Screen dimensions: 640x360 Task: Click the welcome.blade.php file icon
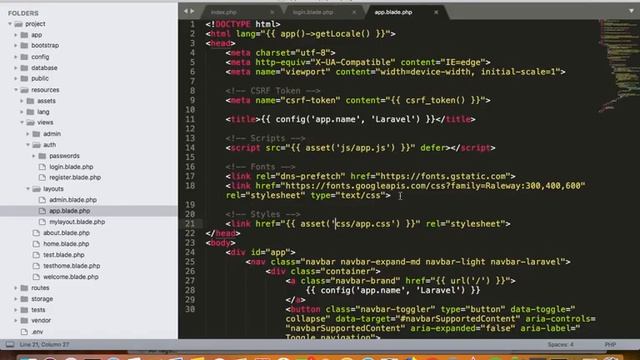pyautogui.click(x=36, y=277)
